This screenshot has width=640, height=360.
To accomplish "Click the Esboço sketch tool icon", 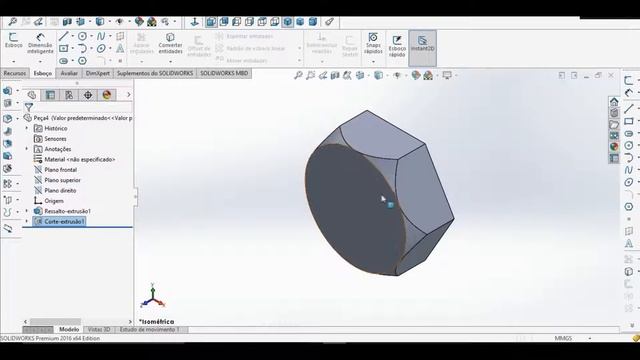I will (13, 41).
